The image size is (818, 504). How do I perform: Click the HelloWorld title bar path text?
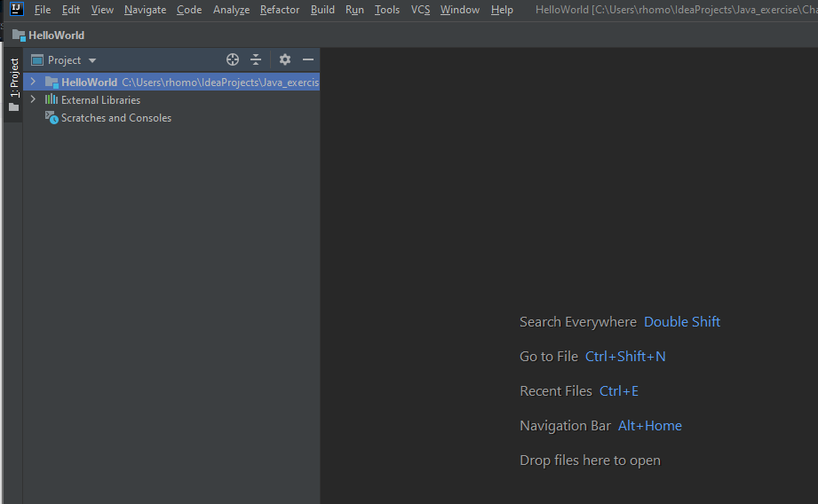pos(677,10)
